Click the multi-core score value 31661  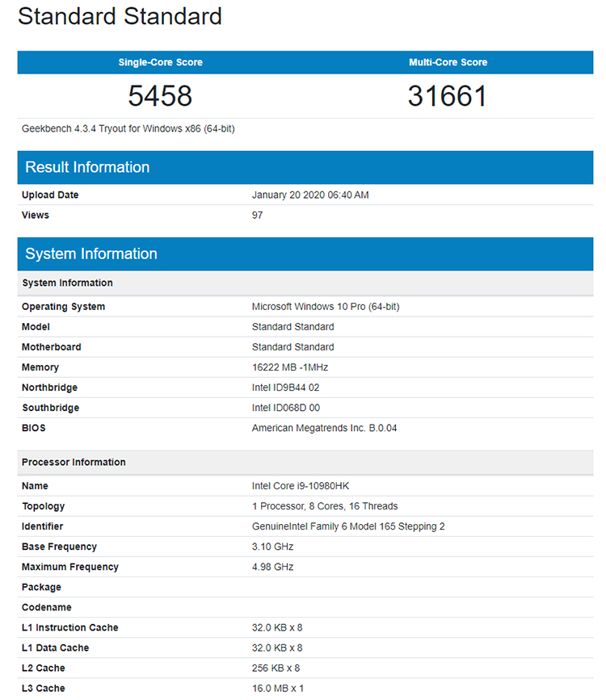[x=447, y=96]
